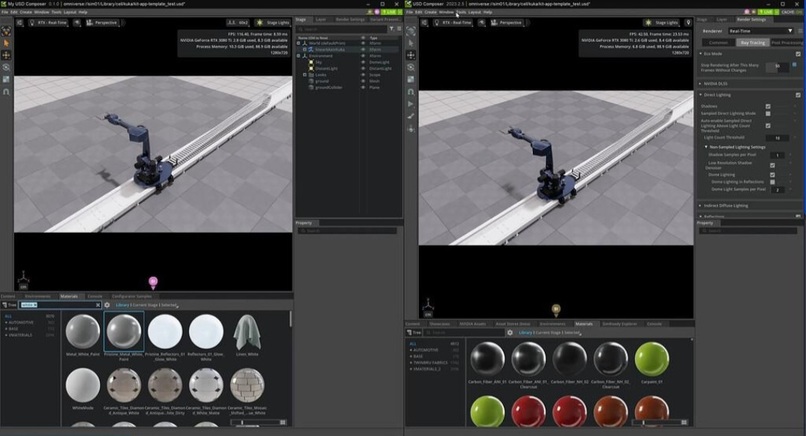This screenshot has height=436, width=806.
Task: Open material browser gear settings in left window
Action: [107, 305]
